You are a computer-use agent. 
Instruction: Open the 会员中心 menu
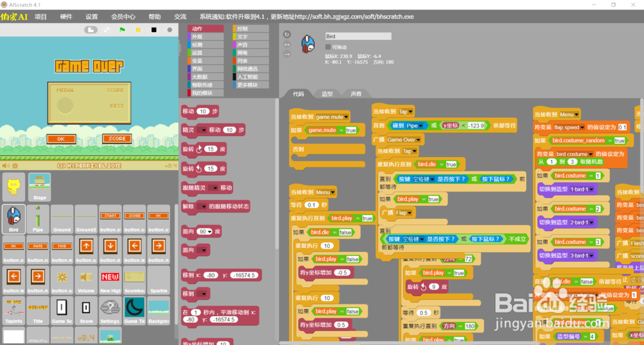123,17
